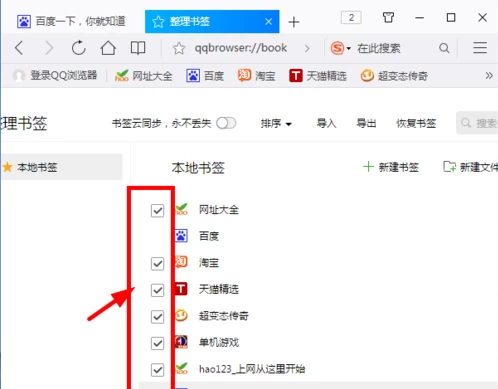
Task: Click the 百度 paw favicon in list
Action: [181, 236]
